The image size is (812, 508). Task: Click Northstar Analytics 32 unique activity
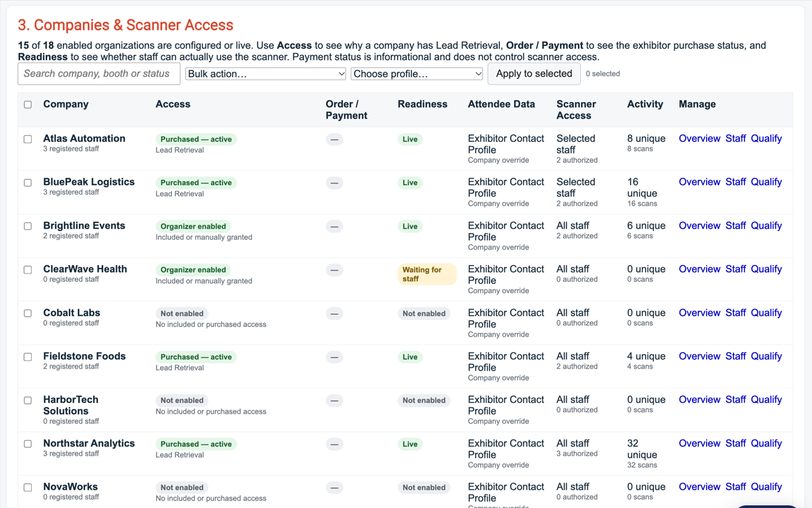(x=642, y=449)
